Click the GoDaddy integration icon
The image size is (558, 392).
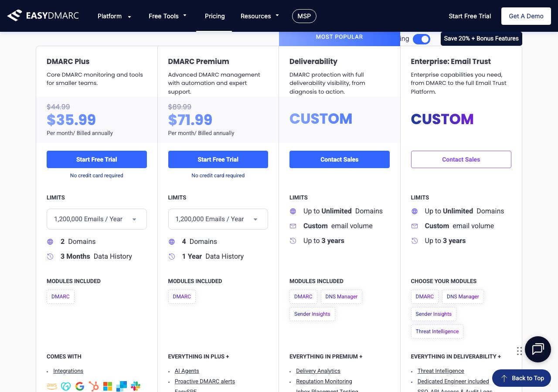point(66,386)
